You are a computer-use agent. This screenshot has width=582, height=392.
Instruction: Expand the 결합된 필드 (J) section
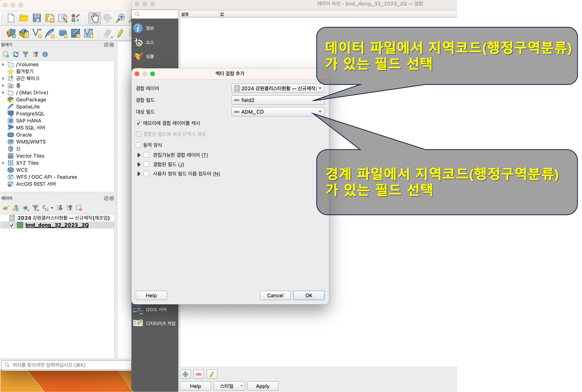tap(139, 164)
